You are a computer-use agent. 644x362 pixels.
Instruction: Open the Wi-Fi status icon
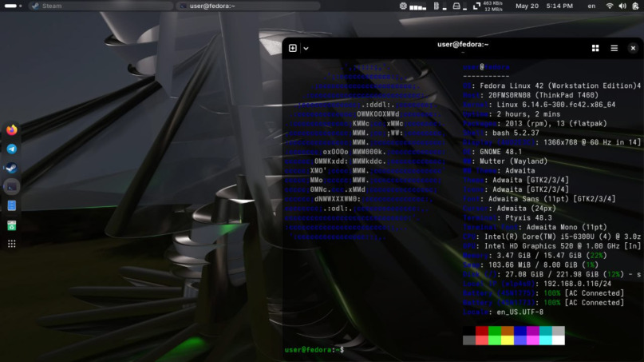[610, 6]
